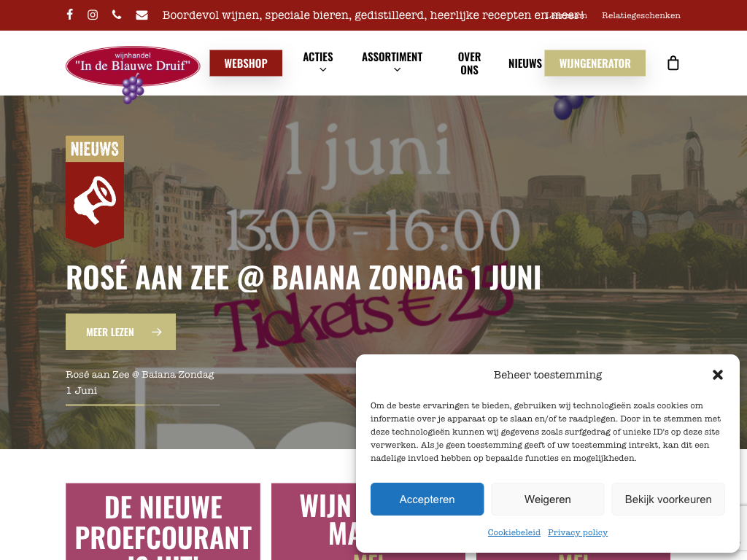Image resolution: width=747 pixels, height=560 pixels.
Task: Open the Over Ons menu item
Action: 469,63
